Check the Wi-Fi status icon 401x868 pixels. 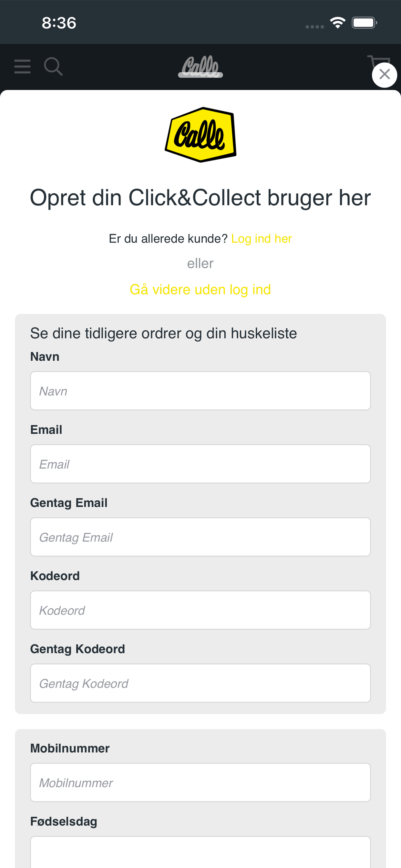pos(337,23)
